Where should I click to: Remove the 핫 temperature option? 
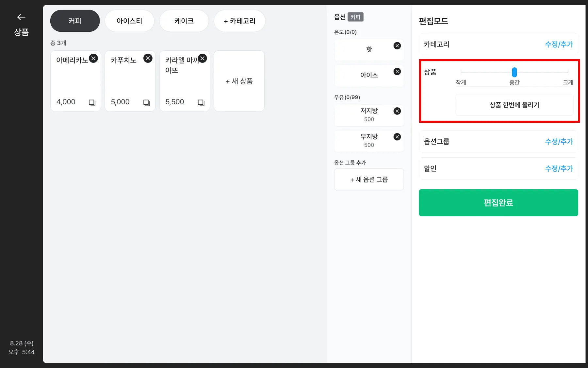pos(397,46)
